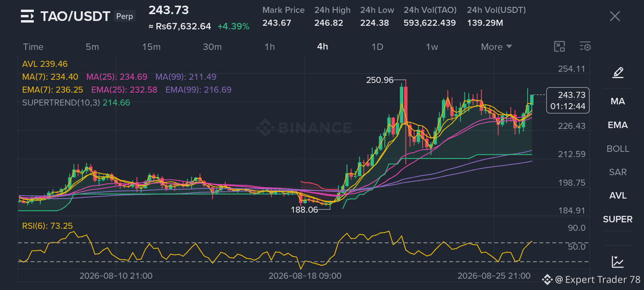This screenshot has height=290, width=644.
Task: Toggle the EMA indicator
Action: 618,125
